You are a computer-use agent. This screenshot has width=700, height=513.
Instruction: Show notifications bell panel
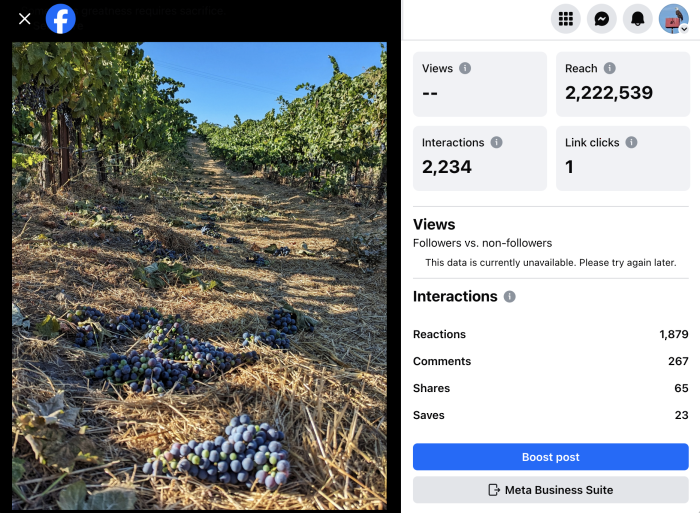pos(638,19)
